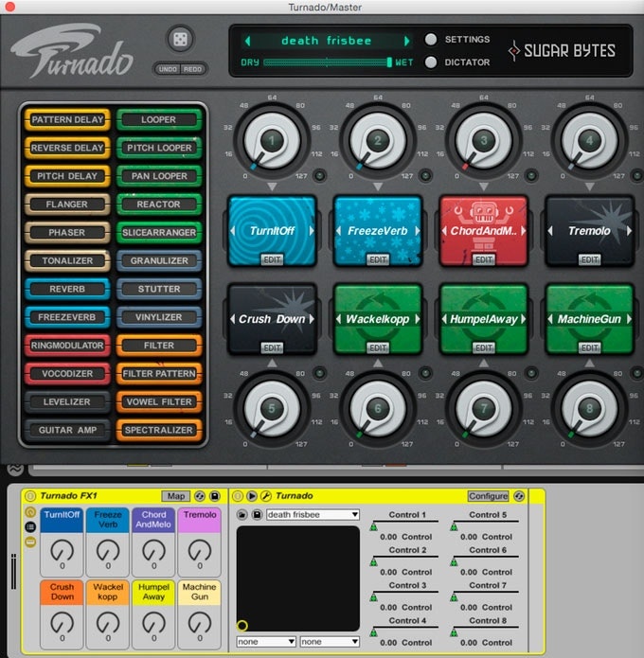644x658 pixels.
Task: Click the Chord AndMelo macro dial
Action: coord(153,551)
